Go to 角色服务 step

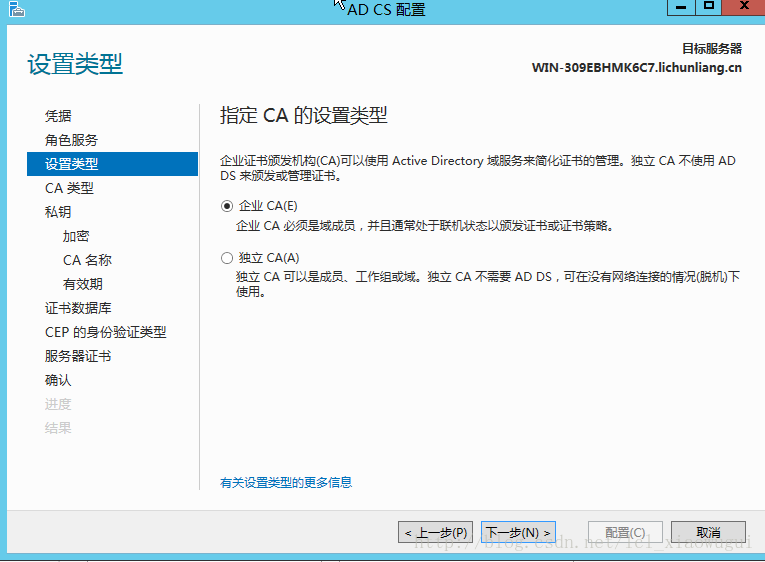[x=71, y=140]
